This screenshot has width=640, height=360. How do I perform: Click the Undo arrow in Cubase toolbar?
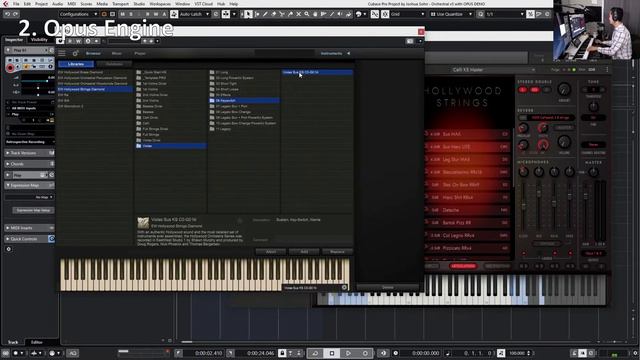point(7,14)
